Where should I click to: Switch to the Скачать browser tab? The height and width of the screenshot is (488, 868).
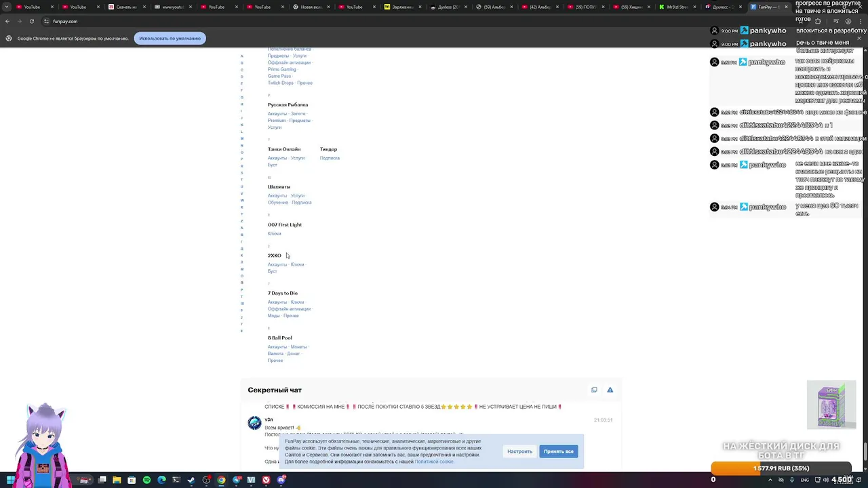pyautogui.click(x=125, y=7)
